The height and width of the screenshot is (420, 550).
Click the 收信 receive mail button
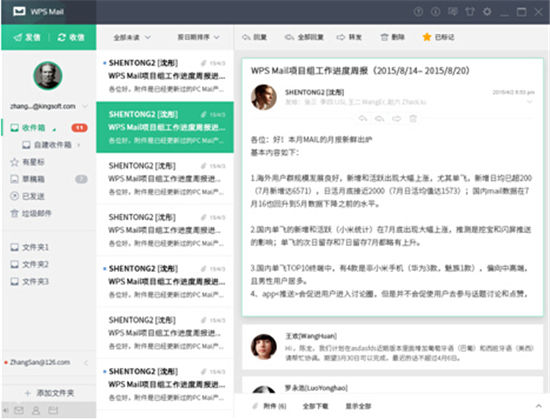pyautogui.click(x=71, y=37)
